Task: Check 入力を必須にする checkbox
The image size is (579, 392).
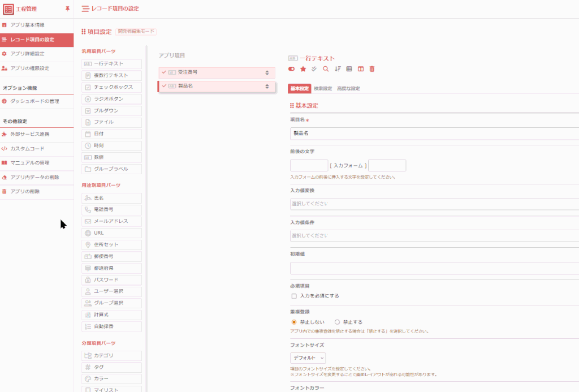Action: [293, 296]
